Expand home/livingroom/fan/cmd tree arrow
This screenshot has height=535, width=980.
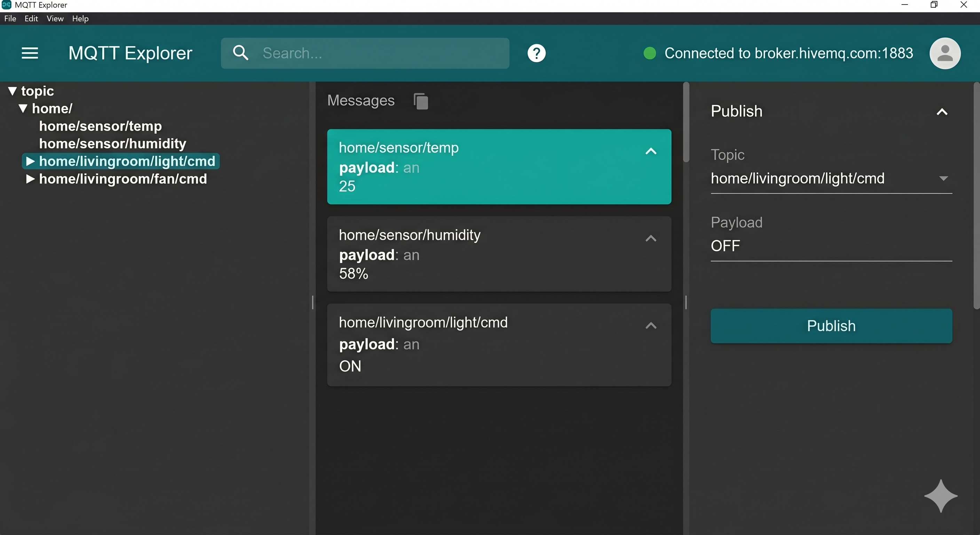30,179
